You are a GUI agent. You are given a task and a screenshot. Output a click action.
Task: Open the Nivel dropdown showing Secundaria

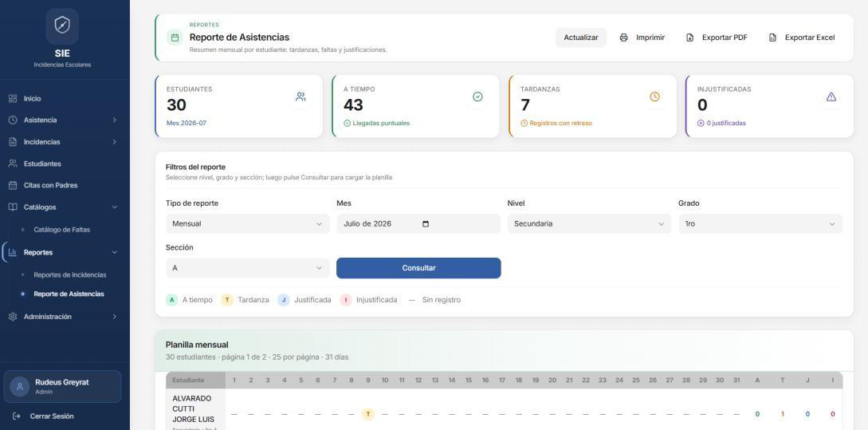tap(589, 224)
